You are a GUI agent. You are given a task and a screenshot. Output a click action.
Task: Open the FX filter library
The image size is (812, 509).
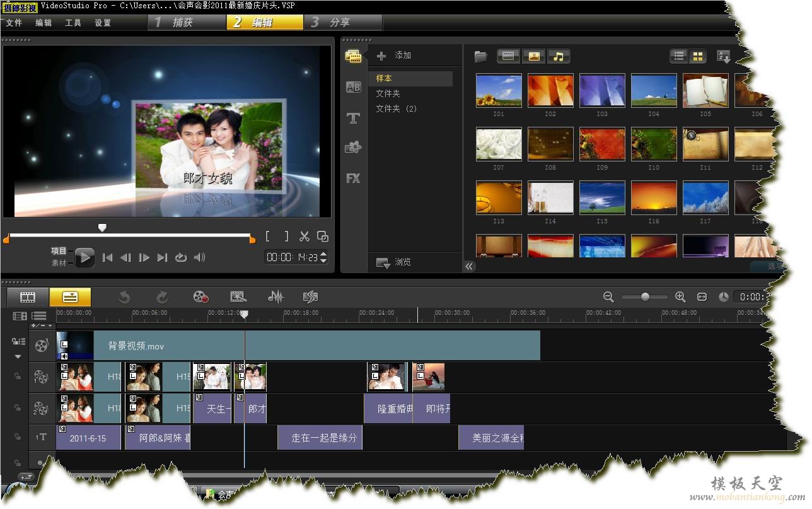[353, 178]
